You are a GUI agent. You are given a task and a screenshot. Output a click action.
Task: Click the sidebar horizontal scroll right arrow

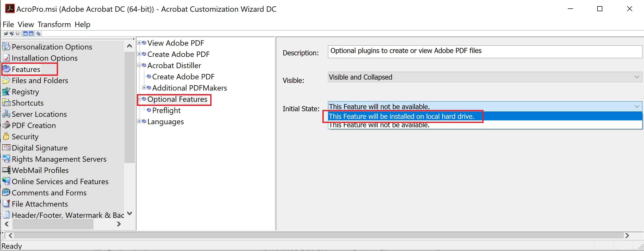(119, 224)
